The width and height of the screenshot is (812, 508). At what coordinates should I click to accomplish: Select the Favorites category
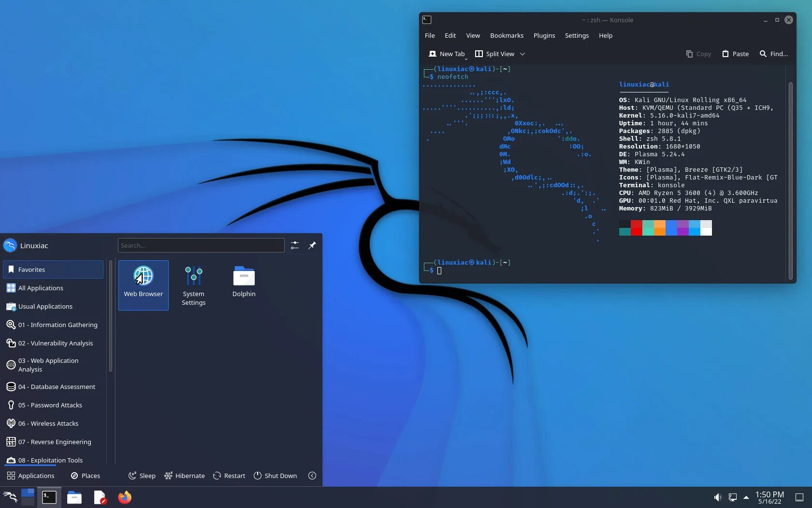tap(53, 269)
